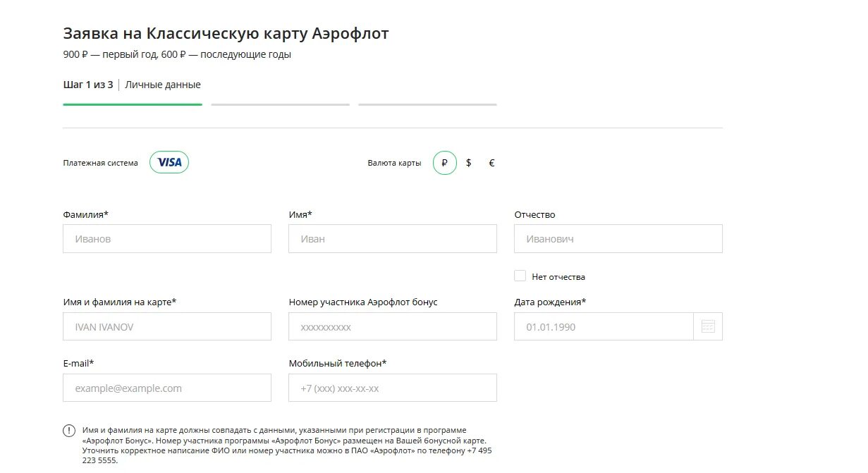Image resolution: width=868 pixels, height=473 pixels.
Task: Focus the Отчество input field
Action: pyautogui.click(x=618, y=238)
